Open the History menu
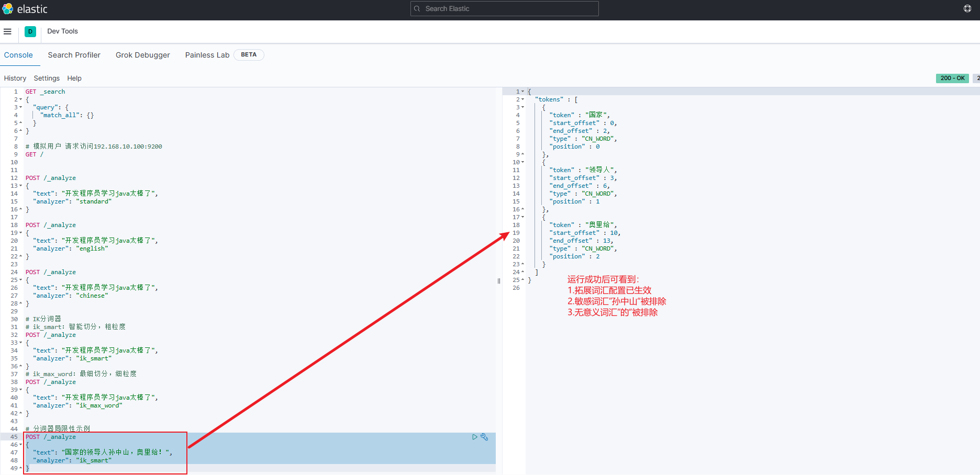This screenshot has width=980, height=475. click(x=15, y=78)
